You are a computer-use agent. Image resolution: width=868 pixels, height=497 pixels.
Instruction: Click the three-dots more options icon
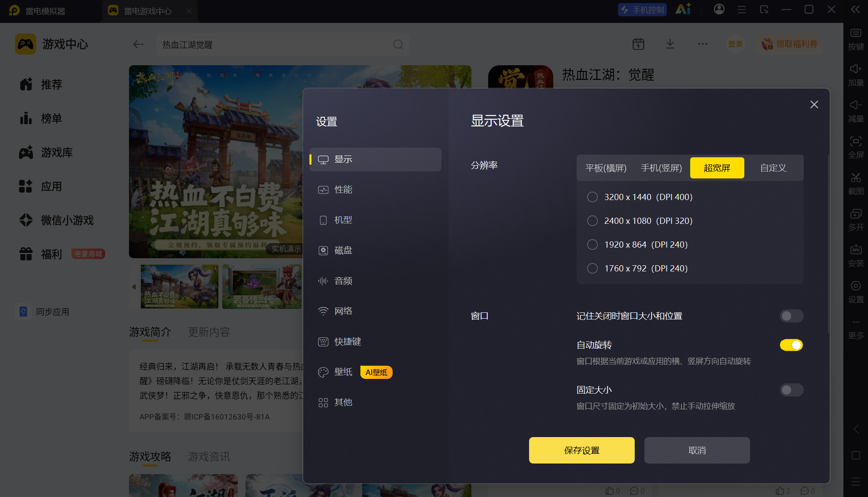[702, 44]
